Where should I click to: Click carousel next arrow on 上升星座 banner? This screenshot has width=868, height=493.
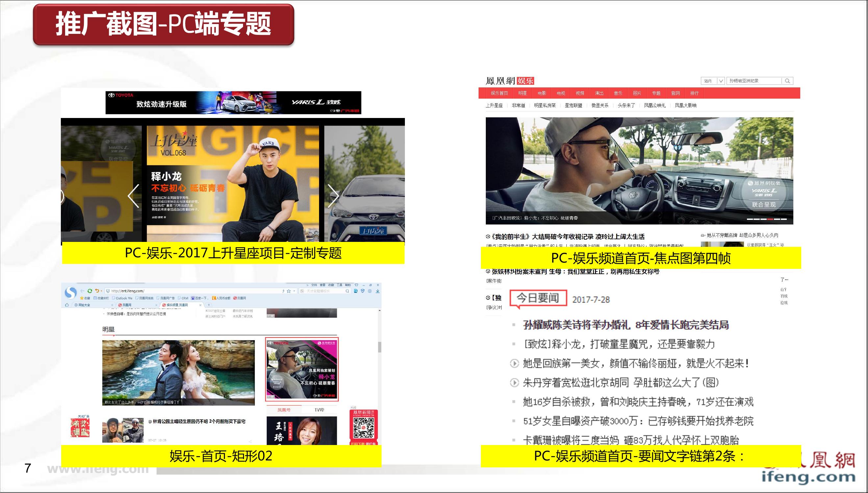[x=334, y=196]
